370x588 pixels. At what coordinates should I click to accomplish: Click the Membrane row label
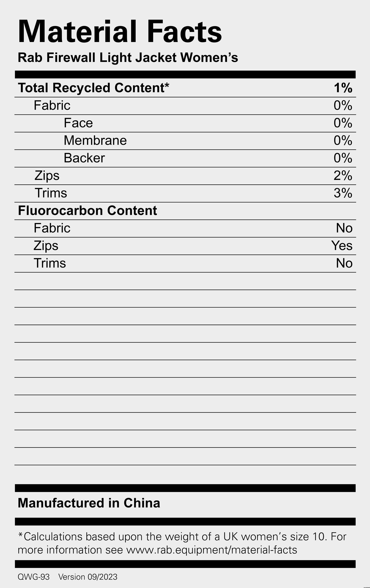tap(95, 140)
